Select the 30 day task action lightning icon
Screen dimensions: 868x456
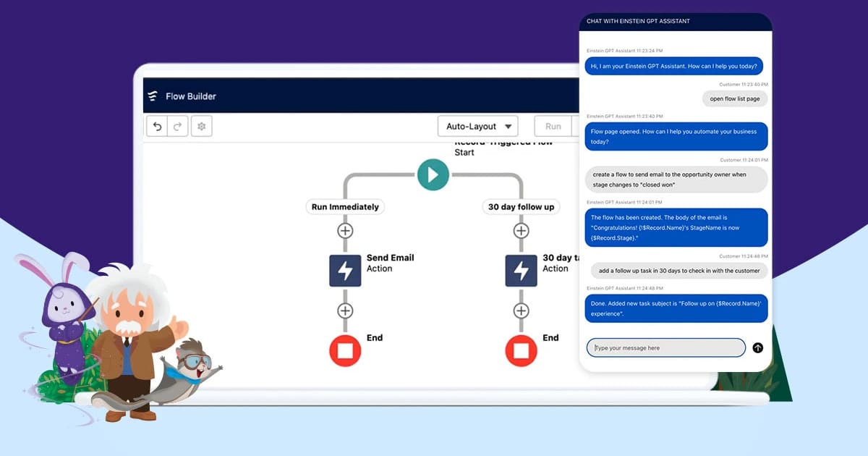pos(521,271)
